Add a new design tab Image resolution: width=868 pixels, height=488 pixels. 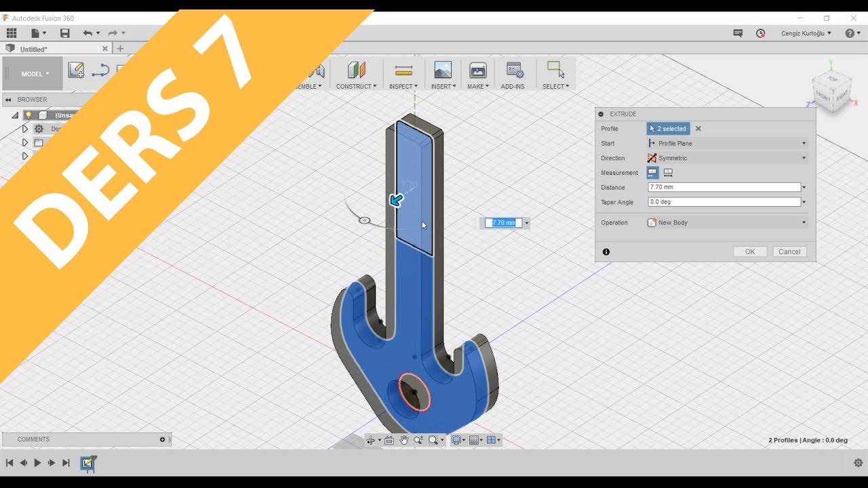[120, 49]
